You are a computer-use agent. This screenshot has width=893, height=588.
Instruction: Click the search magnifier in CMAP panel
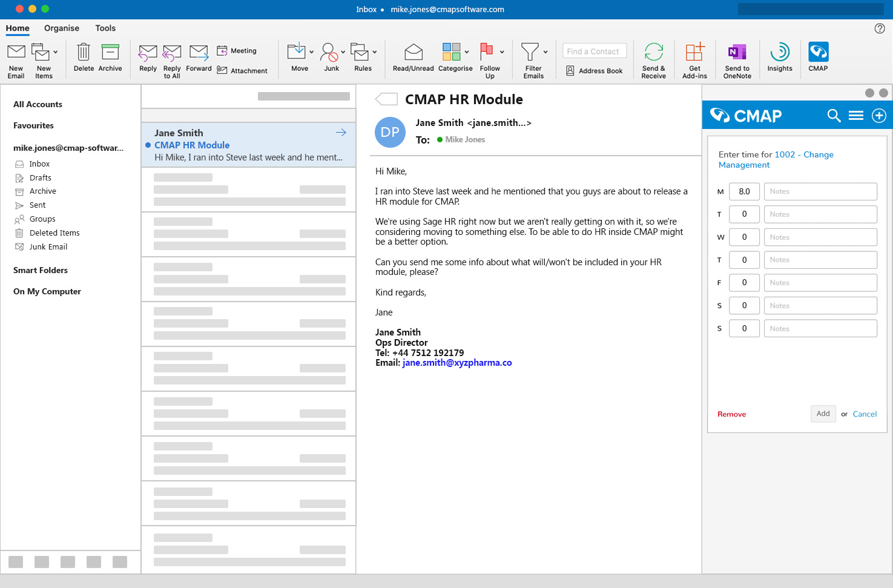point(834,116)
